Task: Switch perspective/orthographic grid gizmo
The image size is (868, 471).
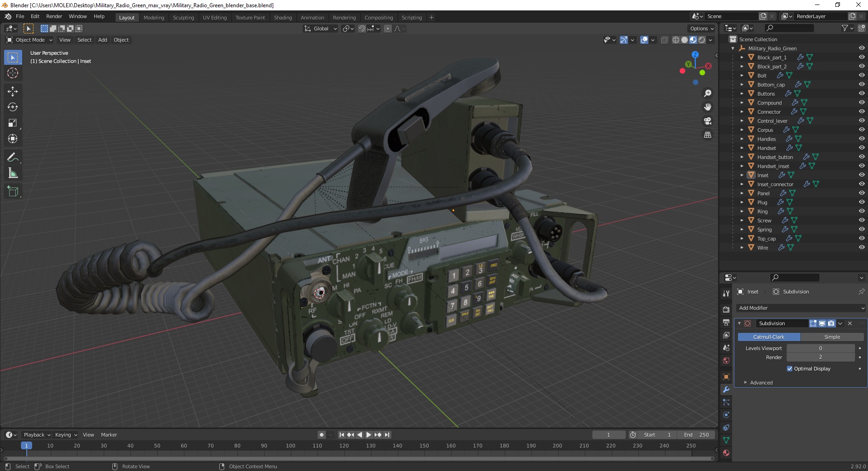Action: pos(707,135)
